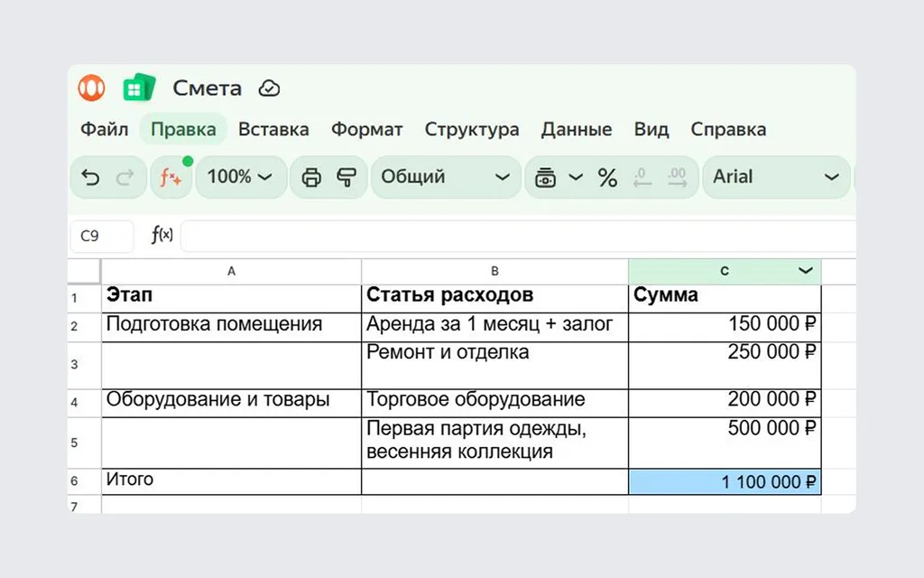Select the Итого cell

[x=231, y=481]
